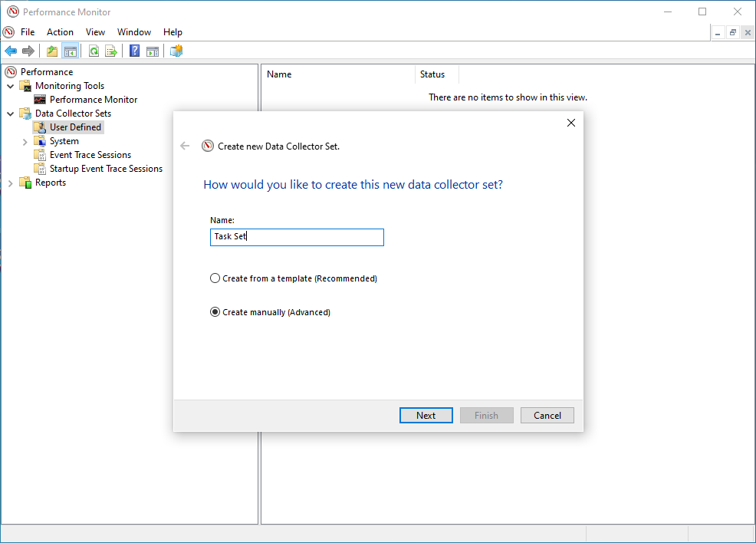The height and width of the screenshot is (543, 756).
Task: Click the Cancel button
Action: [547, 415]
